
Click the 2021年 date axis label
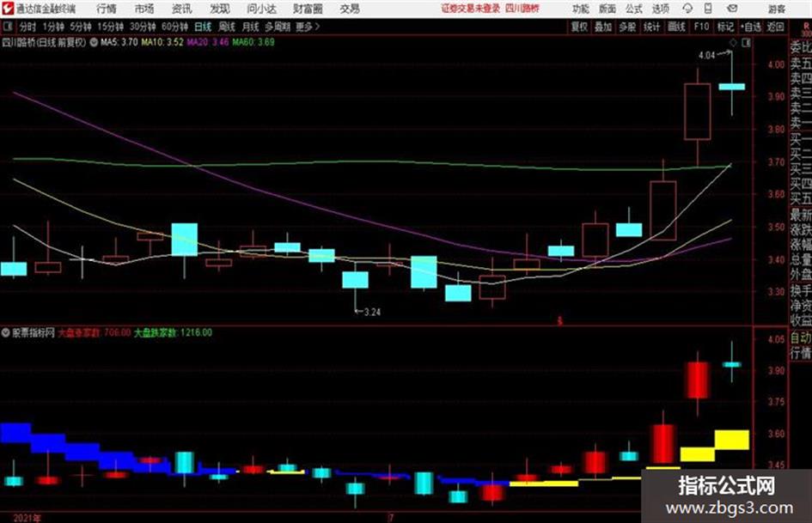[x=27, y=518]
